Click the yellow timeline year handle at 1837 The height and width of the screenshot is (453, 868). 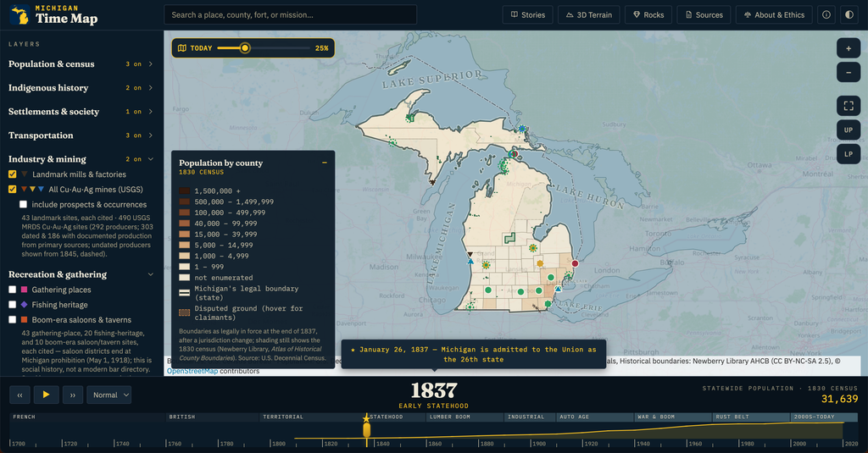[366, 430]
